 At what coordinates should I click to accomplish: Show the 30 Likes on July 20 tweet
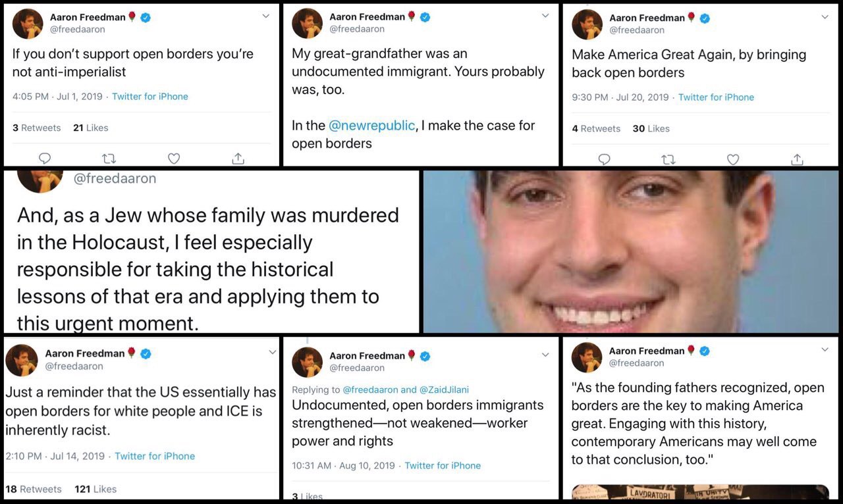pos(651,128)
